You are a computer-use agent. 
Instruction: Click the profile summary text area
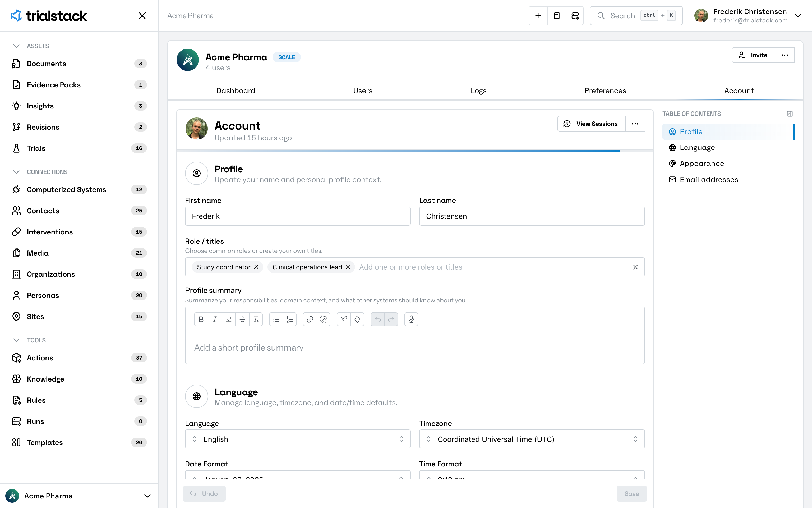415,348
